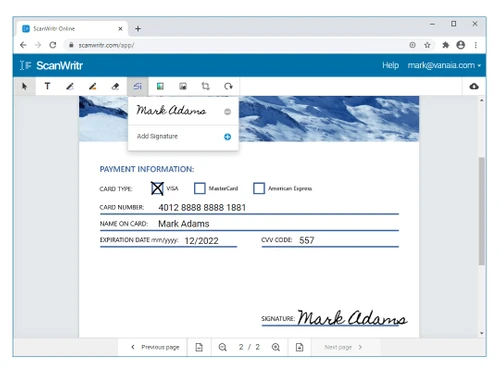Click scrollbar down arrow
500x375 pixels.
(481, 333)
